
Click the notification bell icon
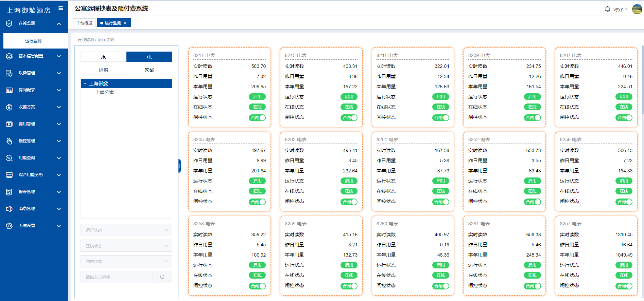607,9
